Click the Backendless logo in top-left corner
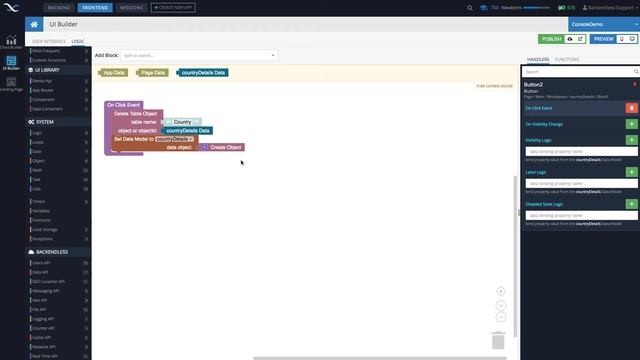 [11, 7]
